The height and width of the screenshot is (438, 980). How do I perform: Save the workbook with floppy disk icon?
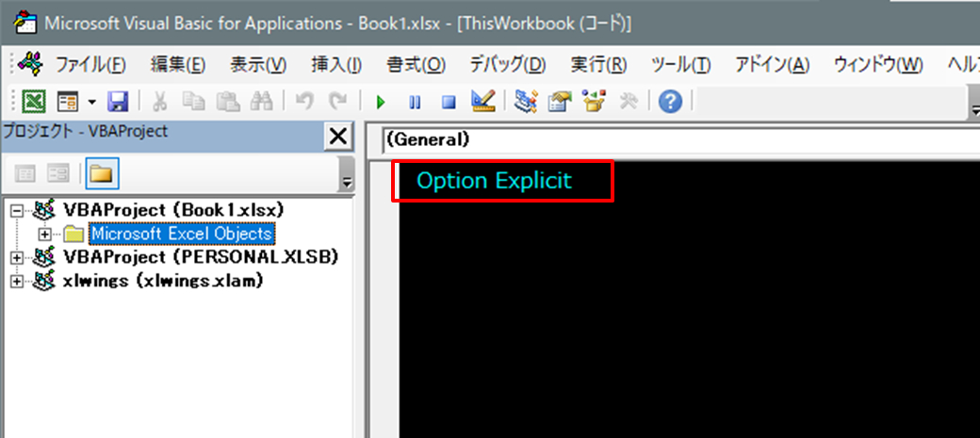[x=117, y=101]
